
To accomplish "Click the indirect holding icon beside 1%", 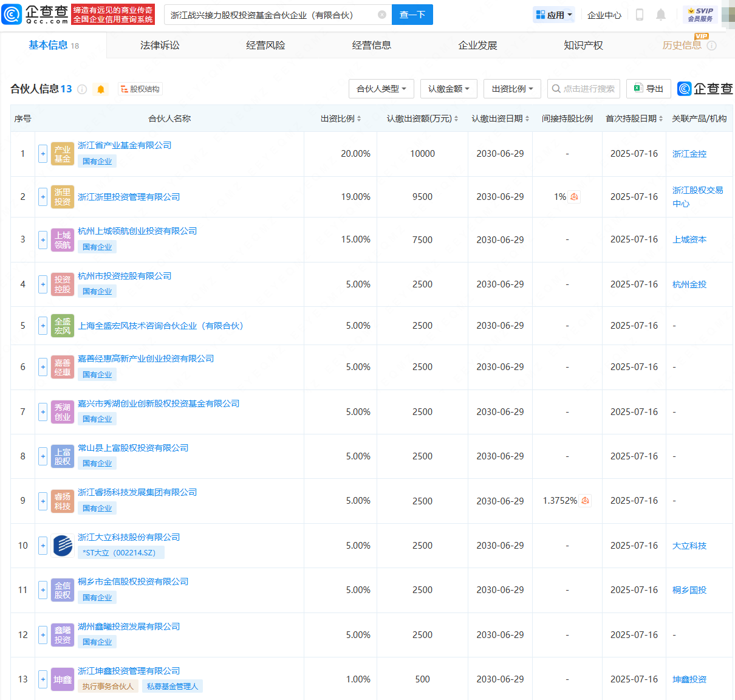I will (574, 197).
